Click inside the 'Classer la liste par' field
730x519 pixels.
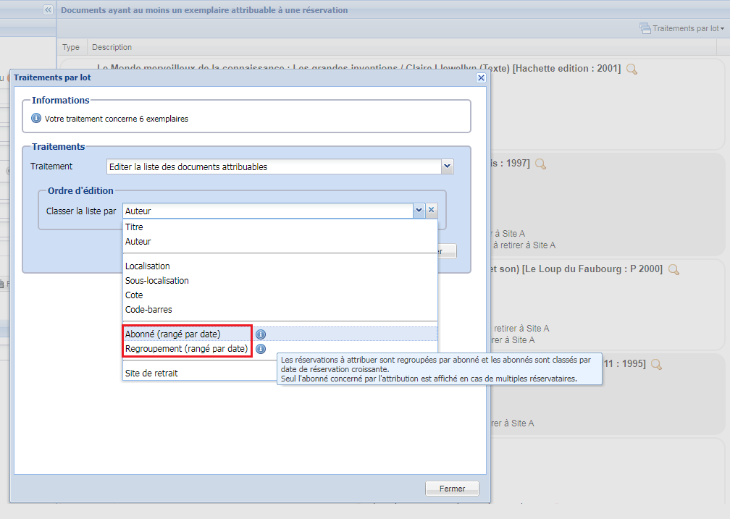[266, 211]
